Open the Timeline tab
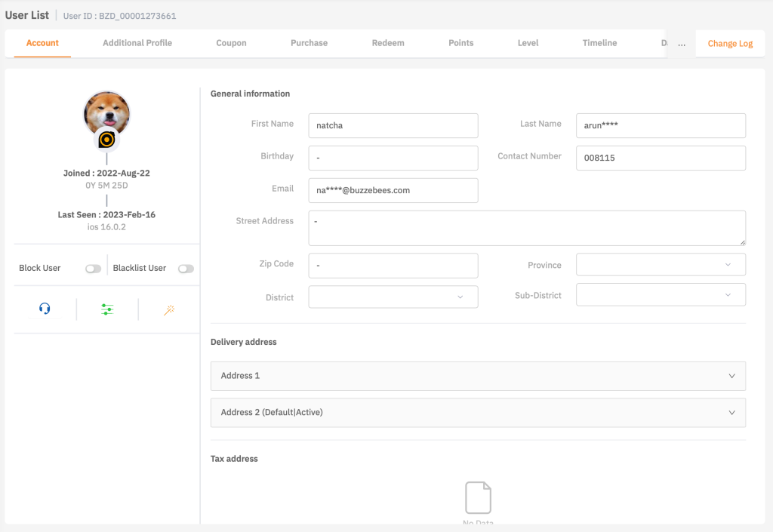 coord(599,43)
